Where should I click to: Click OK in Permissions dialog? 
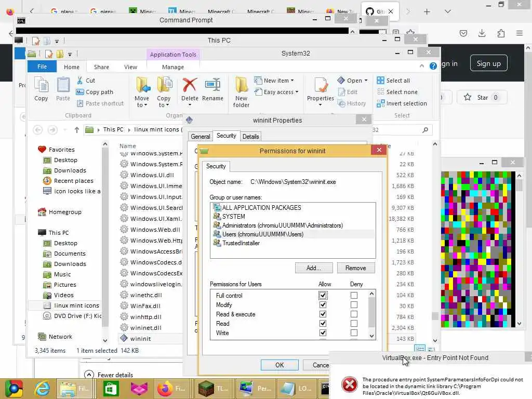coord(280,365)
